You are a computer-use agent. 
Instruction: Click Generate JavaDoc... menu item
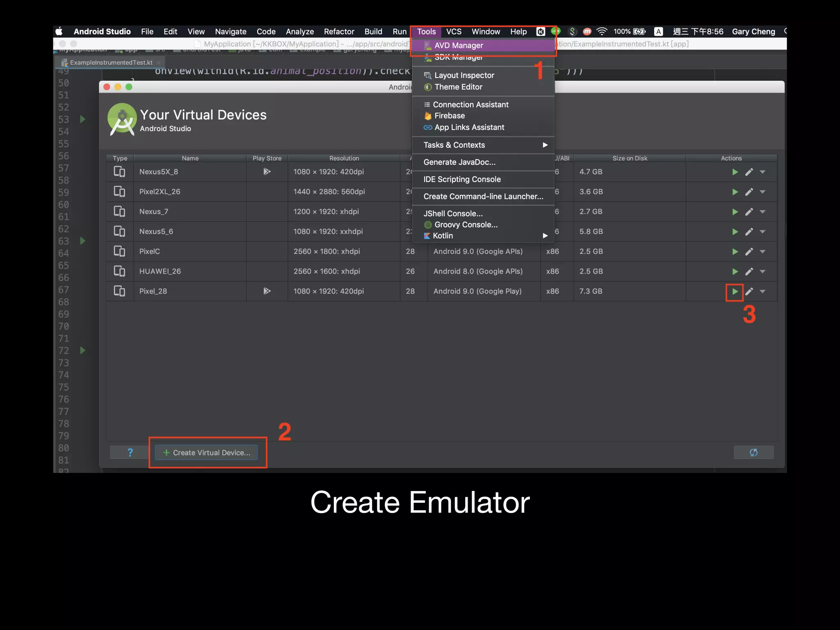483,162
